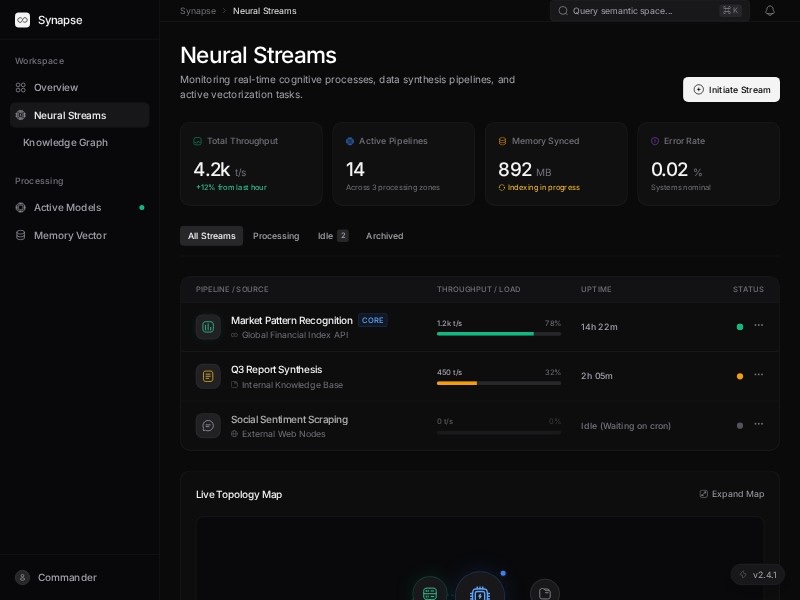The height and width of the screenshot is (600, 800).
Task: Focus the Query semantic space search field
Action: pyautogui.click(x=640, y=11)
